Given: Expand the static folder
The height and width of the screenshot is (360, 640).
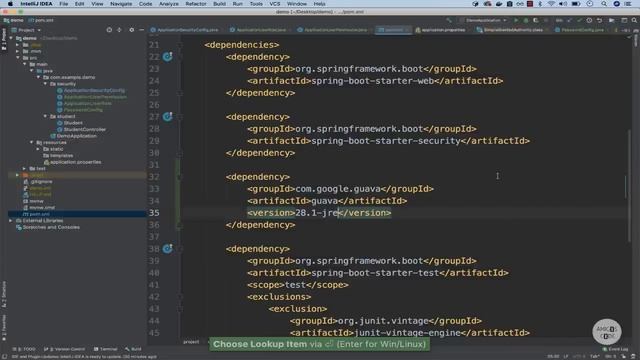Looking at the screenshot, I should pos(38,149).
